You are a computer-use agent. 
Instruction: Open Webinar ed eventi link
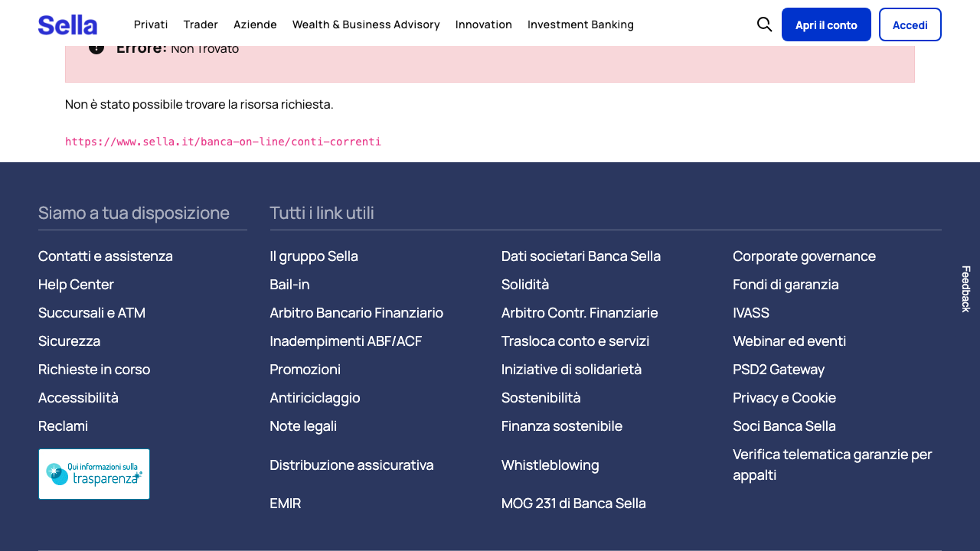789,341
